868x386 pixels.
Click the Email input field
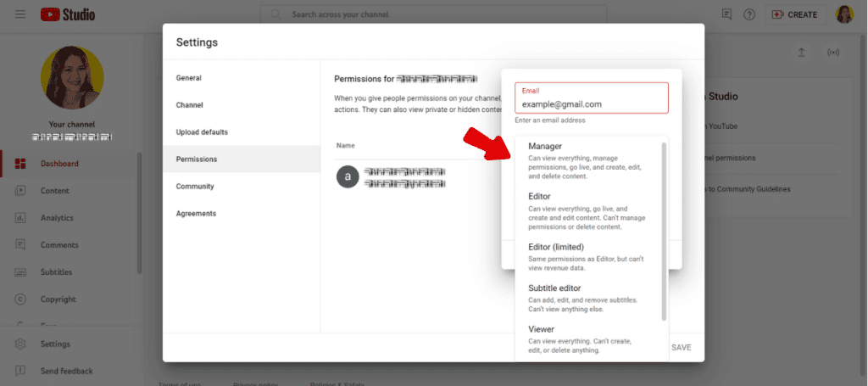(591, 104)
